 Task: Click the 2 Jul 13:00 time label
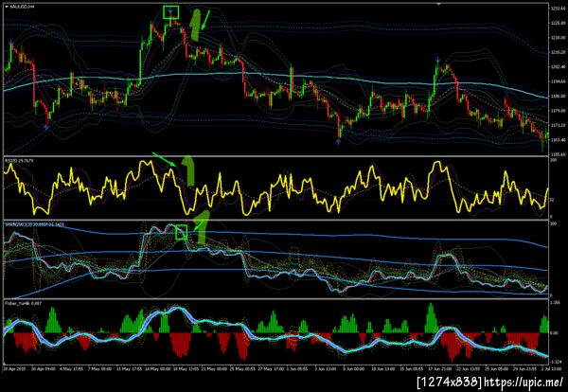point(552,368)
